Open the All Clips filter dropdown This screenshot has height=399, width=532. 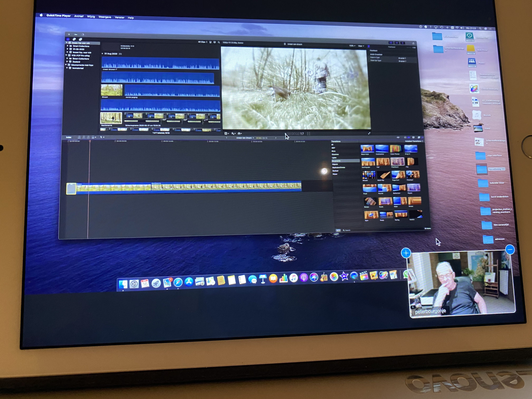tap(202, 42)
